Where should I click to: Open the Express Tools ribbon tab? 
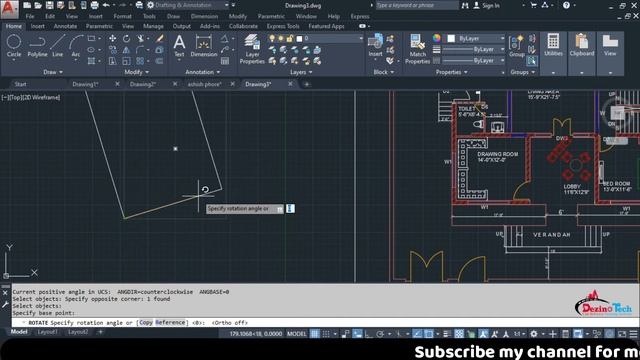pyautogui.click(x=283, y=26)
